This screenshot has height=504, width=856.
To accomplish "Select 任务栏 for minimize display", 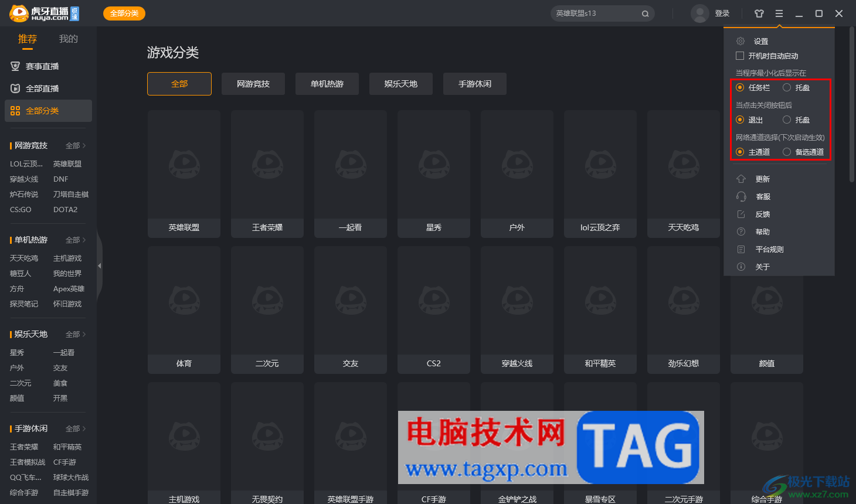I will pos(740,87).
